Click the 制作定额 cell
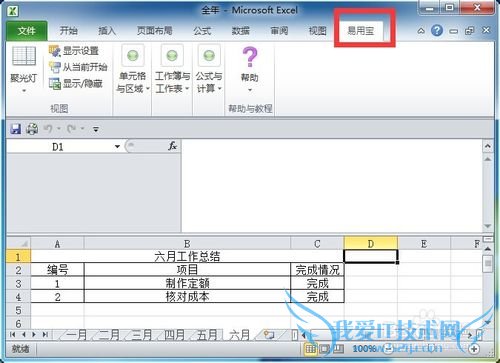Viewport: 500px width, 363px height. [187, 283]
